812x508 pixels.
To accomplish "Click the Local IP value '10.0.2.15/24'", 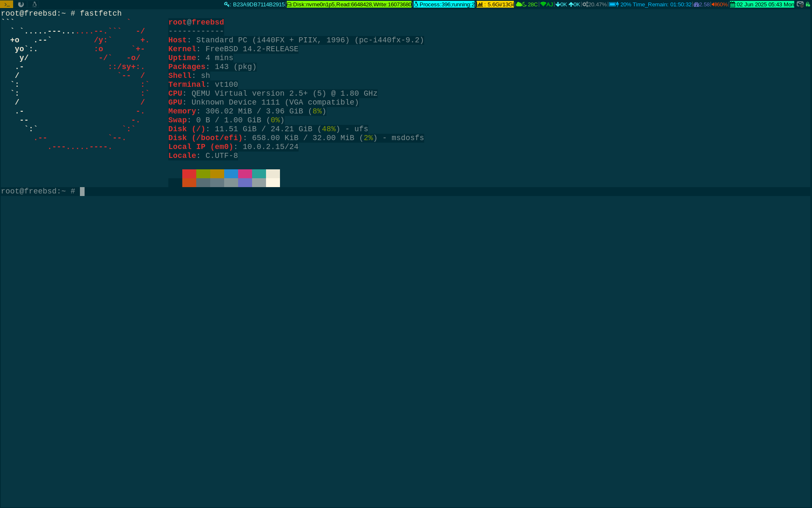I will [x=271, y=147].
